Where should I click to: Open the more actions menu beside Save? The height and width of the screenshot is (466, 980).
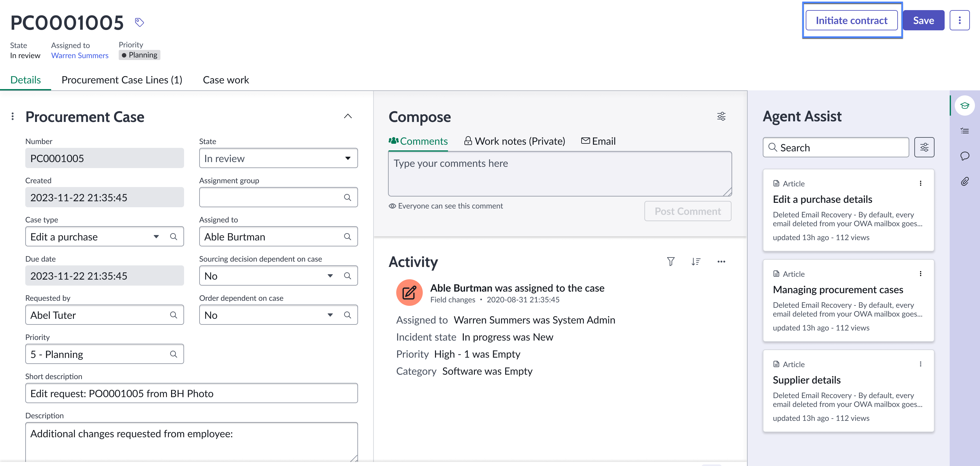click(959, 20)
